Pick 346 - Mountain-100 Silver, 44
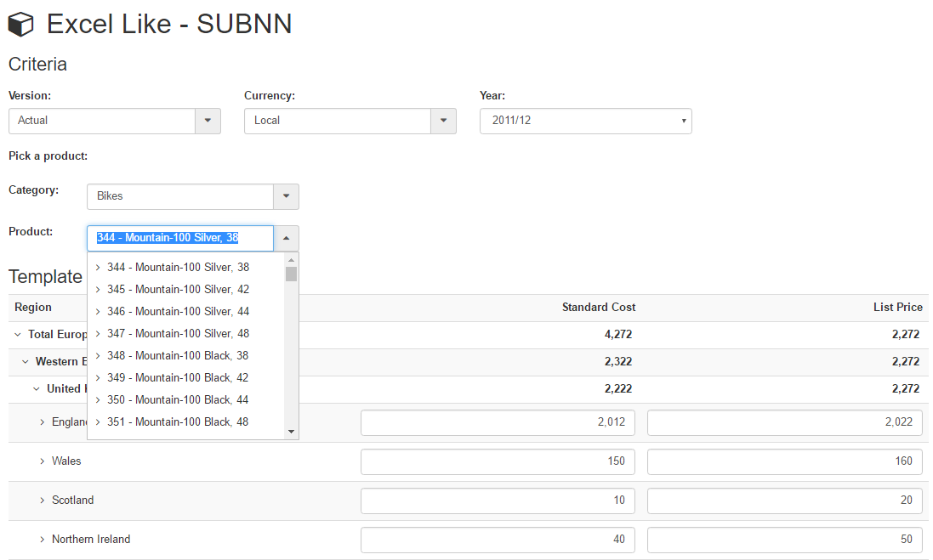The image size is (933, 560). [178, 311]
